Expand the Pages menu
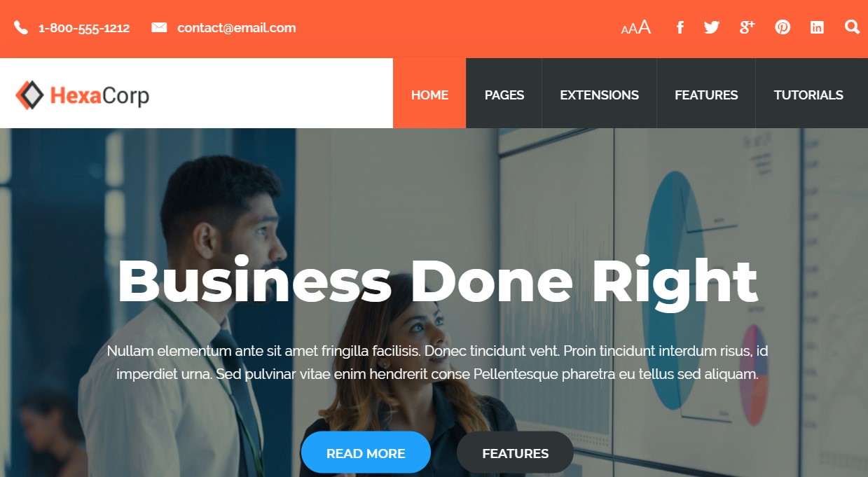 click(x=504, y=95)
